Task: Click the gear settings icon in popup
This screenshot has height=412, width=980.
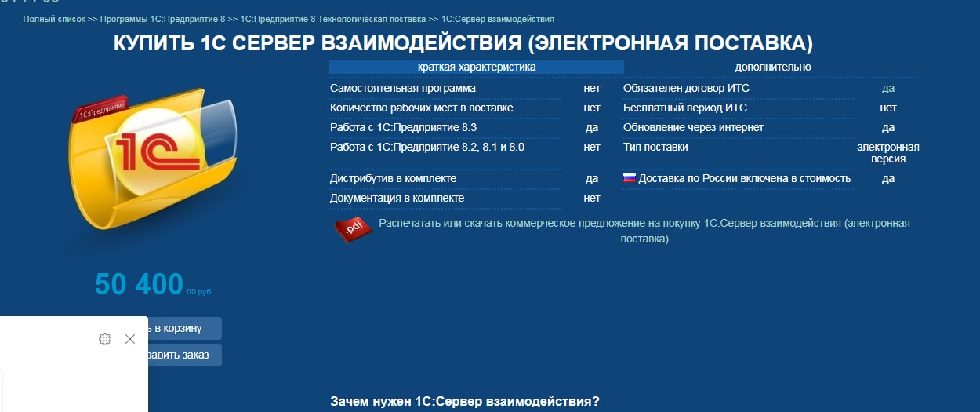Action: click(105, 339)
